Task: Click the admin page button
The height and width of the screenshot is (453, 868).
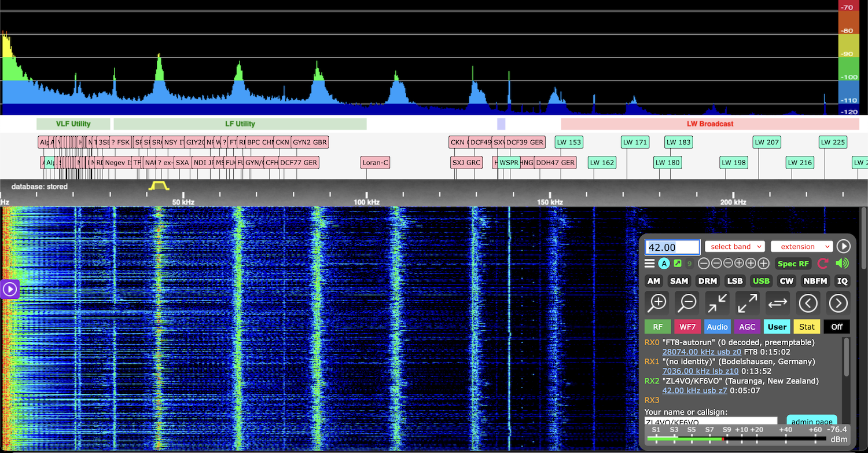Action: click(811, 421)
